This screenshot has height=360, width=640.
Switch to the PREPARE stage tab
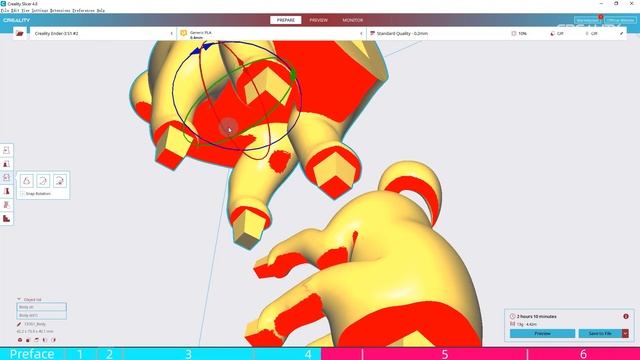(286, 20)
